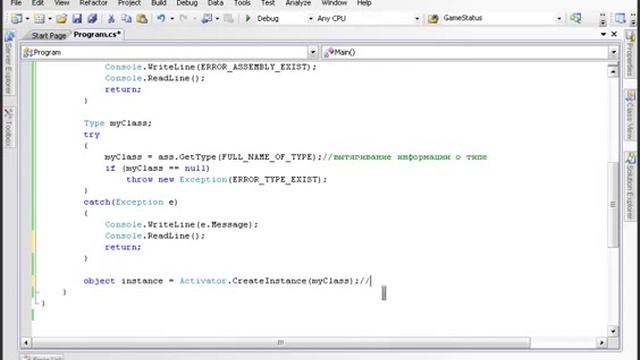The height and width of the screenshot is (360, 640).
Task: Close the Program.cs document with X
Action: tap(614, 34)
